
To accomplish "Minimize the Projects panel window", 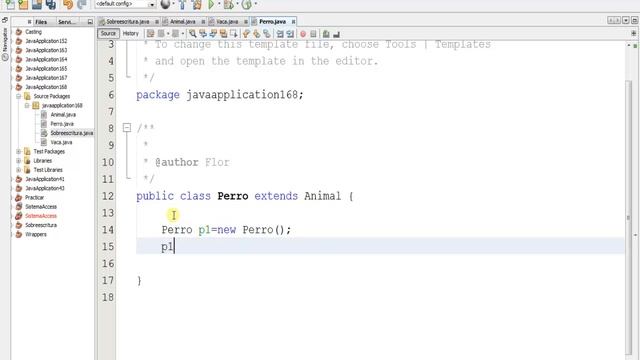I will pyautogui.click(x=90, y=22).
